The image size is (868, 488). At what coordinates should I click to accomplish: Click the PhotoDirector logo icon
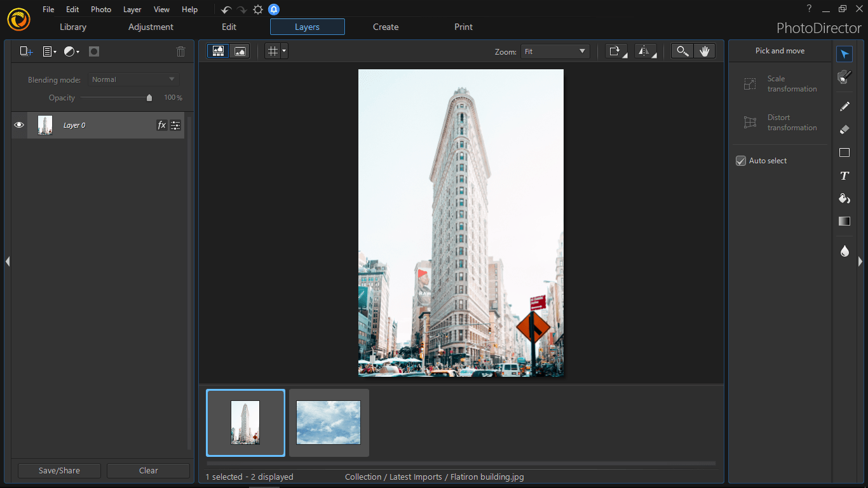click(x=19, y=19)
